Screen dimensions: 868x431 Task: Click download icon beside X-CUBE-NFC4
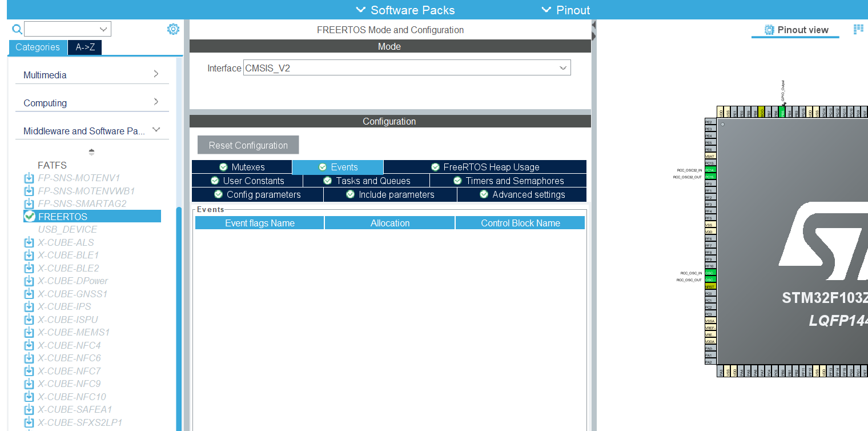(x=29, y=345)
